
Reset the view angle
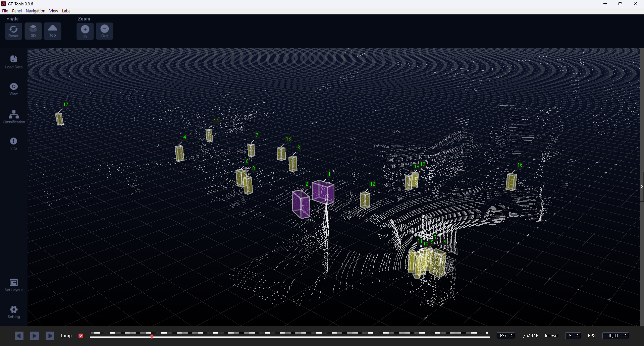tap(13, 31)
